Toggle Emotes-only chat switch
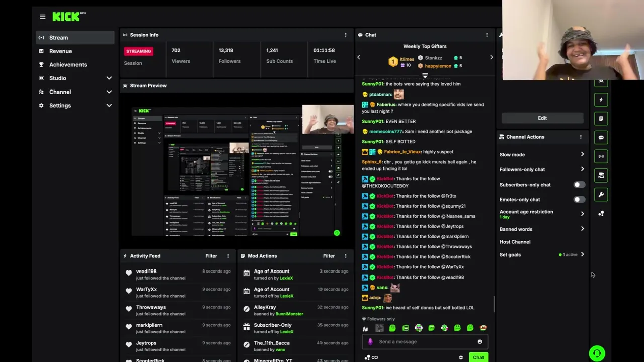Screen dimensions: 644x362 point(579,200)
